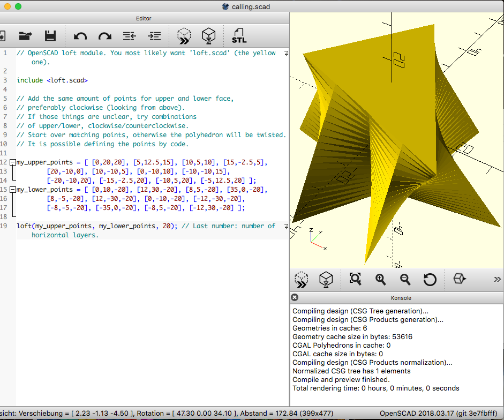
Task: Show more viewport tools via the chevron
Action: click(x=497, y=279)
